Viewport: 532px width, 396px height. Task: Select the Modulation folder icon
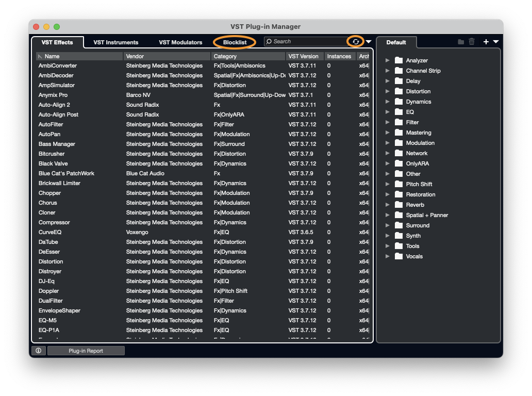click(x=398, y=143)
